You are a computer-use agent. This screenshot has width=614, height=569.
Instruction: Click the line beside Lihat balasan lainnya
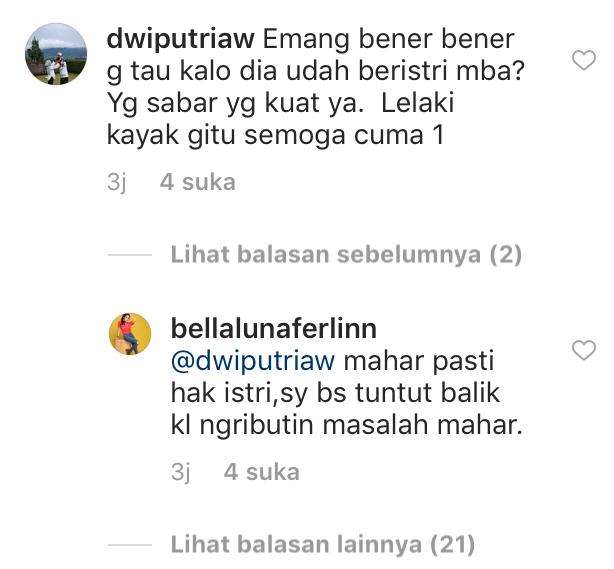130,545
